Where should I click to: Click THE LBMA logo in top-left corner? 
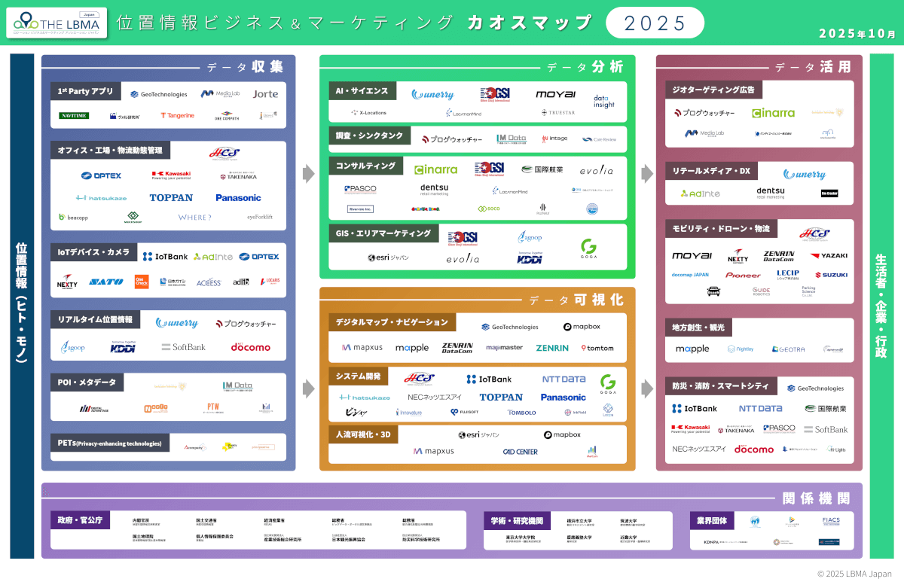[x=54, y=22]
